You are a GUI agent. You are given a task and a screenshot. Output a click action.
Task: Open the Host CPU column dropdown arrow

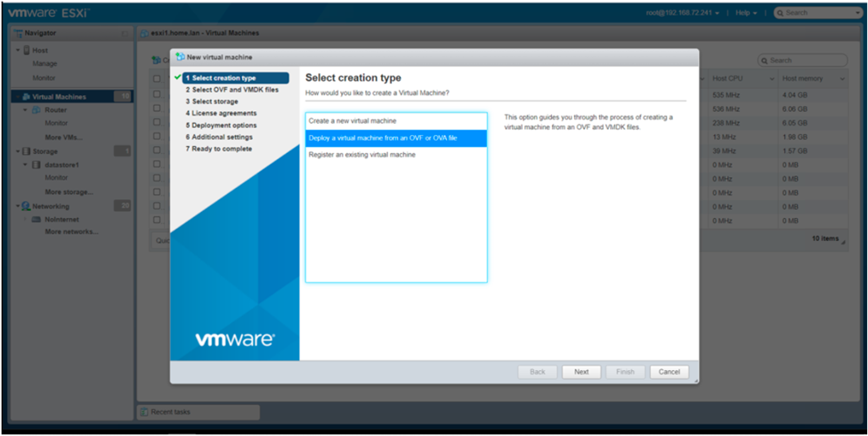[x=772, y=79]
